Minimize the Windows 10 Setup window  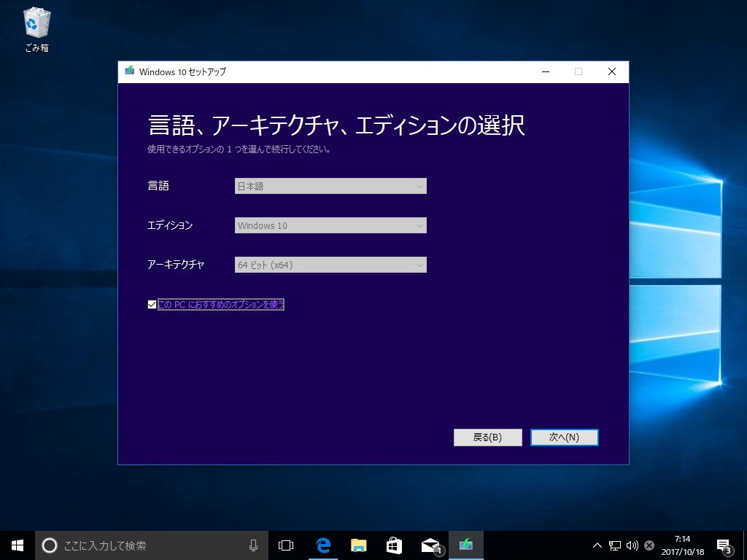tap(546, 71)
